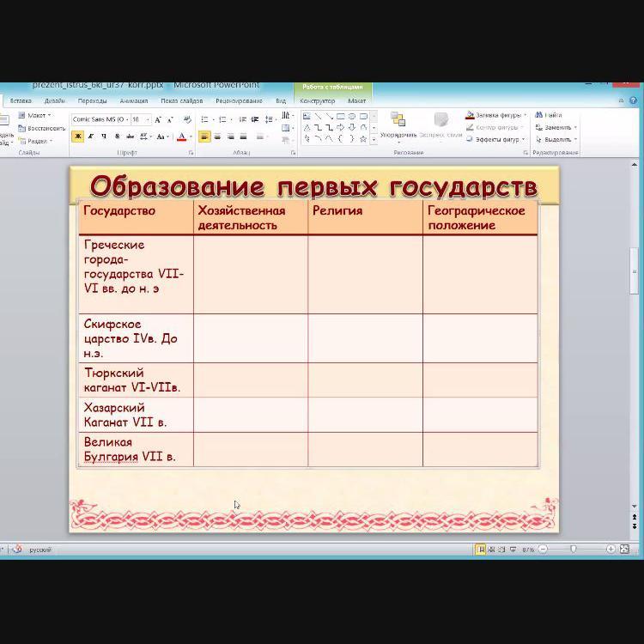Expand the shapes gallery More arrow

[x=374, y=140]
